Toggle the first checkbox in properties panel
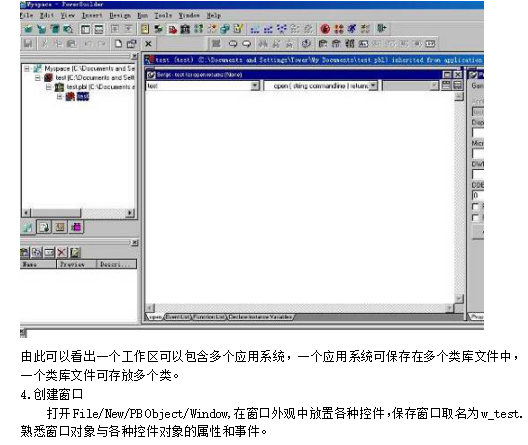 (475, 206)
